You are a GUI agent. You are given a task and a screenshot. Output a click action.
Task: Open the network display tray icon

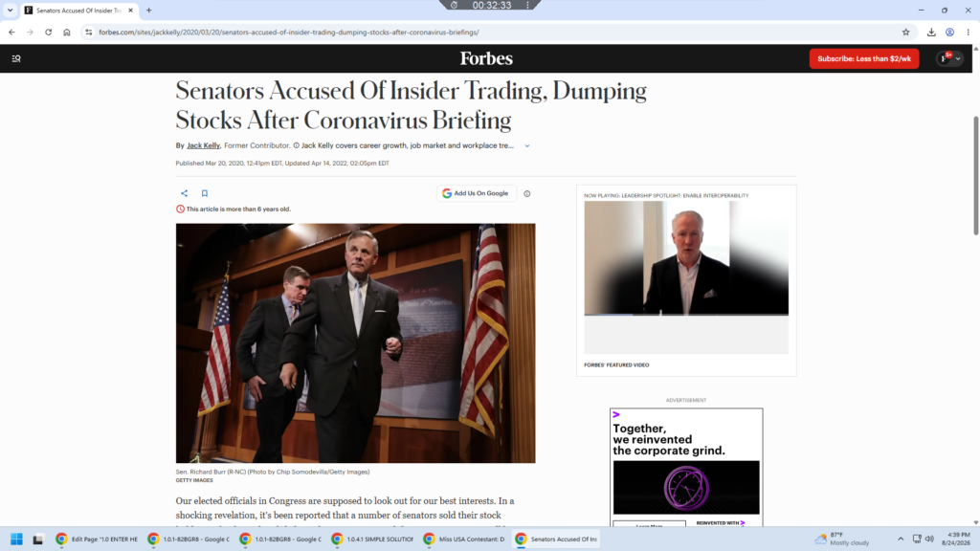pos(917,540)
